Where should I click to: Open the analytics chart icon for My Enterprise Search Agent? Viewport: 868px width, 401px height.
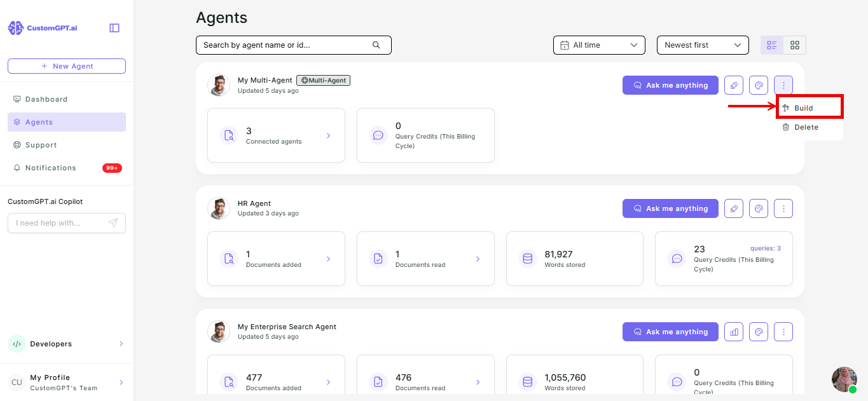[734, 332]
